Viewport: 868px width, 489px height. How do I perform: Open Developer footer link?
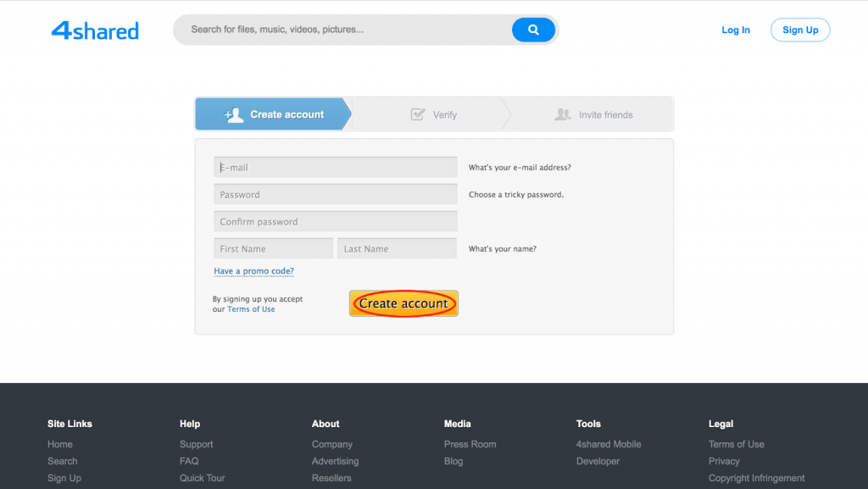(x=598, y=461)
